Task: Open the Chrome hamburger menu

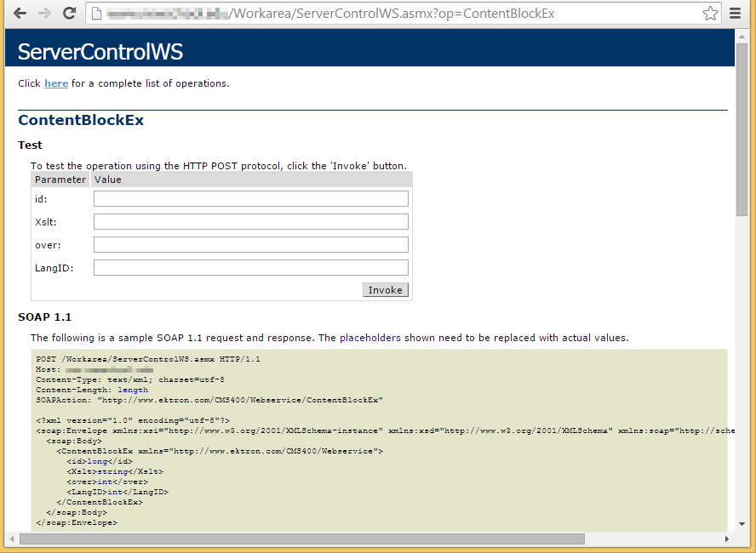Action: click(735, 13)
